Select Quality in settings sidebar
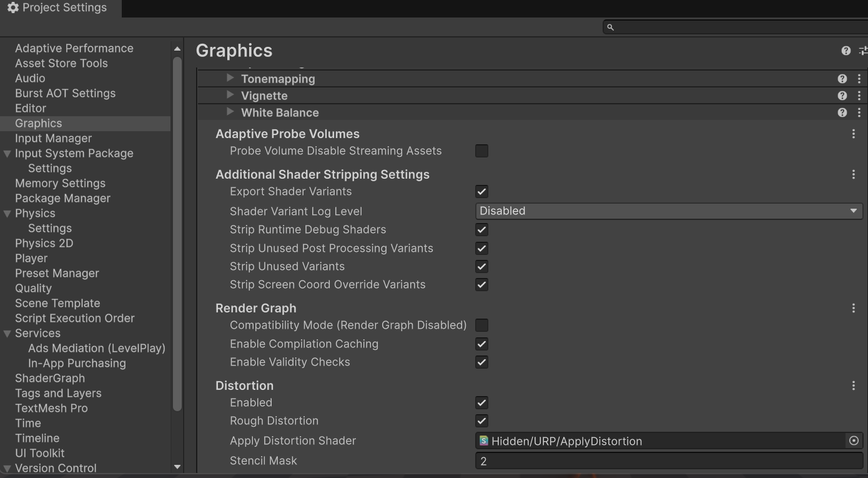Screen dimensions: 868x478 (33, 288)
